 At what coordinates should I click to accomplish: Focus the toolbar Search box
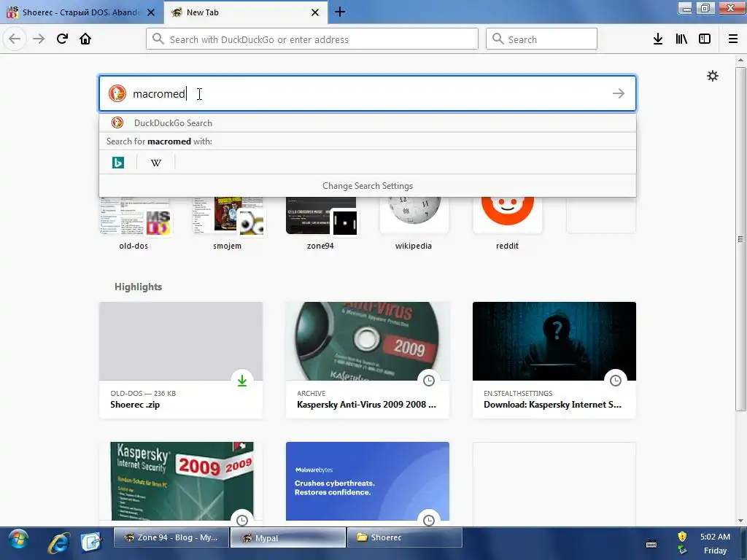[541, 39]
